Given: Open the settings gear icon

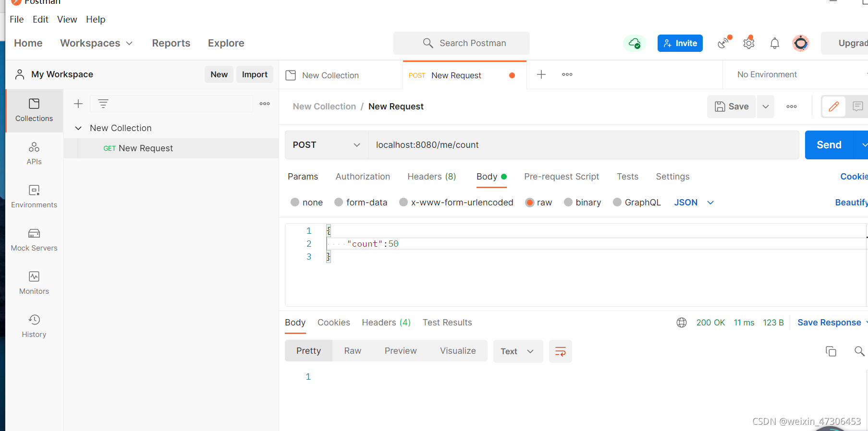Looking at the screenshot, I should [749, 43].
